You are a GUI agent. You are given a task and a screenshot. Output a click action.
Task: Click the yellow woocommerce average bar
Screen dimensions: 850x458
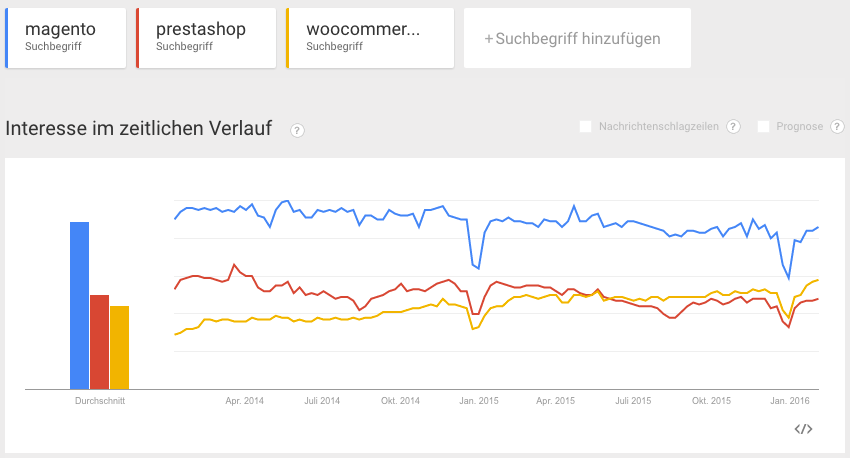click(x=120, y=347)
